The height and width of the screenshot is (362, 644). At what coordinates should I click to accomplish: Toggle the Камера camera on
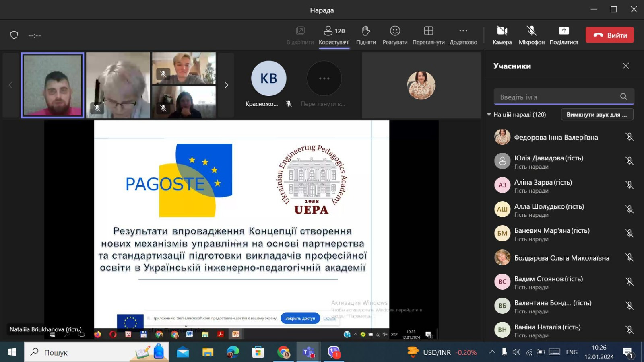point(502,35)
